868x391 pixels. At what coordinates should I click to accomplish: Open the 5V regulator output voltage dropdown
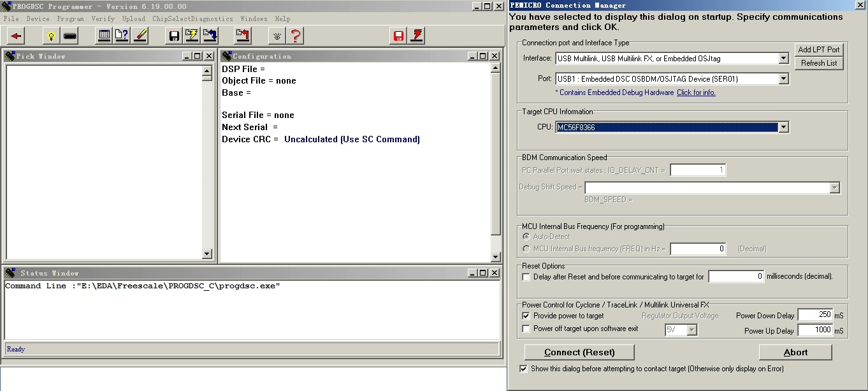(692, 330)
